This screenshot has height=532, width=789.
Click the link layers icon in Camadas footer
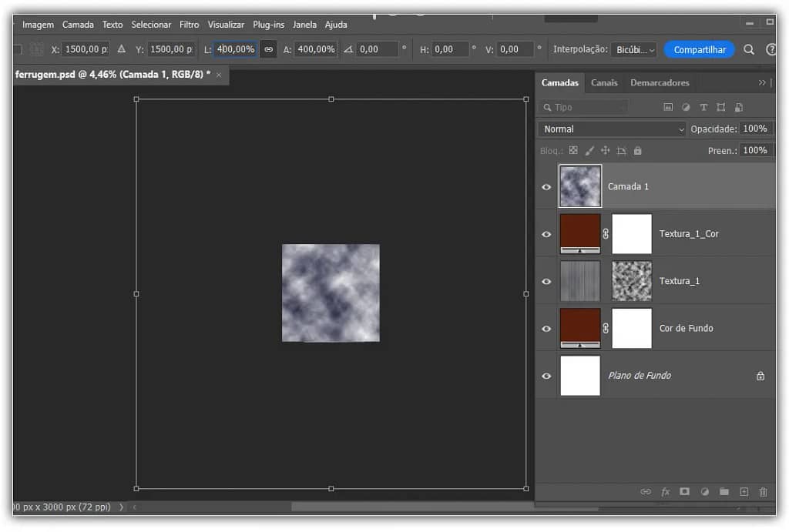(646, 491)
